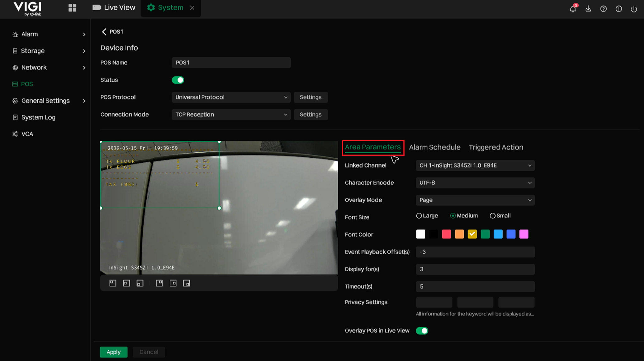Click the info exclamation icon
Screen dimensions: 644x361
click(x=618, y=9)
